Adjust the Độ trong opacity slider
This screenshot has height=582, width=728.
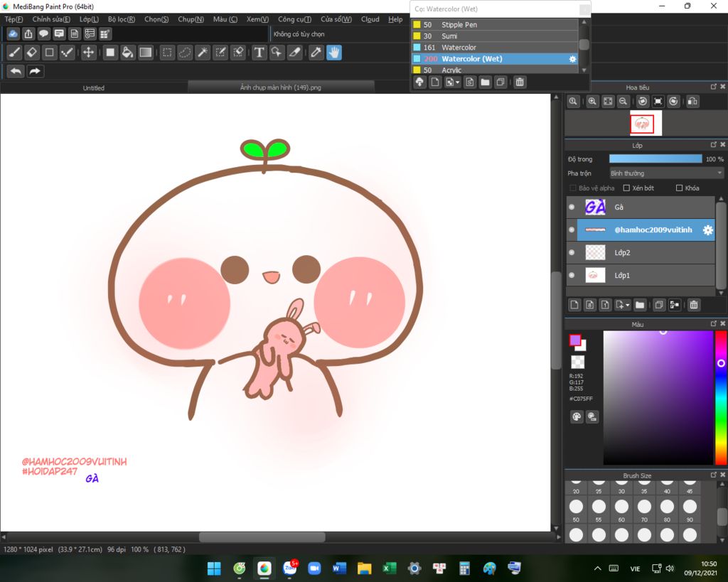click(655, 158)
